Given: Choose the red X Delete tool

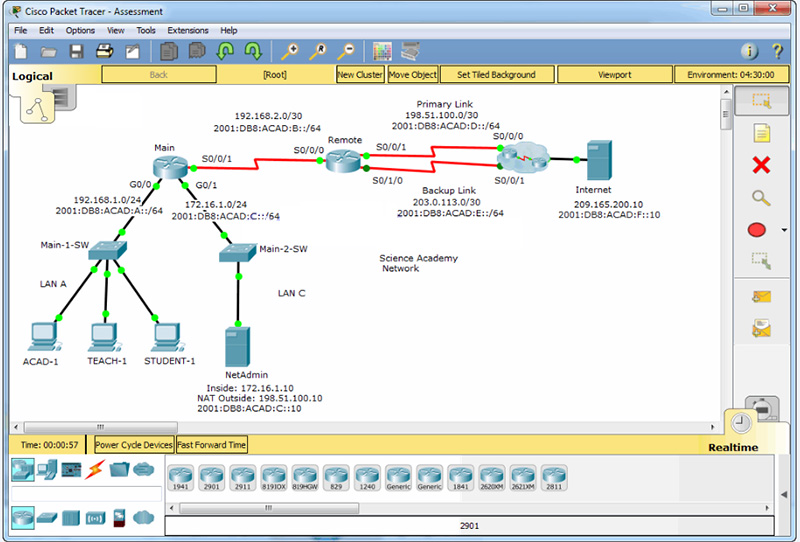Looking at the screenshot, I should [x=761, y=165].
